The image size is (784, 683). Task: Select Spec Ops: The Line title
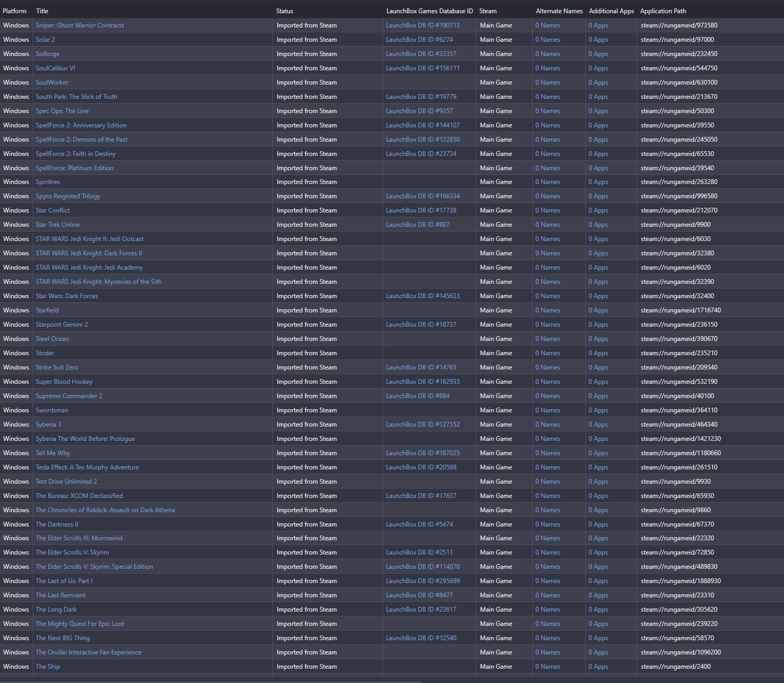tap(62, 111)
